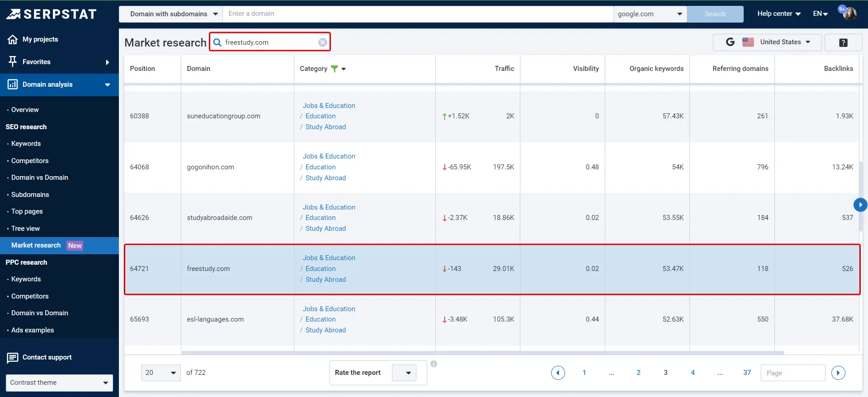The width and height of the screenshot is (868, 397).
Task: Sort by Traffic column
Action: [504, 69]
